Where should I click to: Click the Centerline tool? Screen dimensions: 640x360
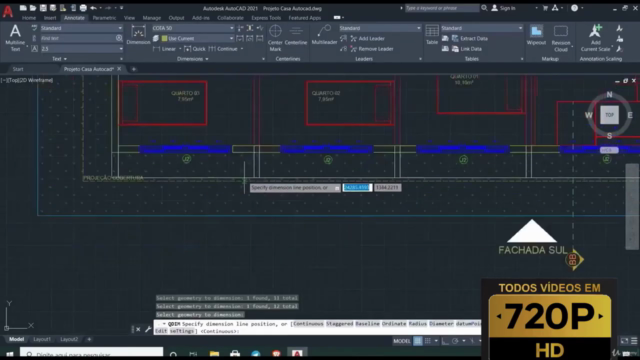(296, 35)
